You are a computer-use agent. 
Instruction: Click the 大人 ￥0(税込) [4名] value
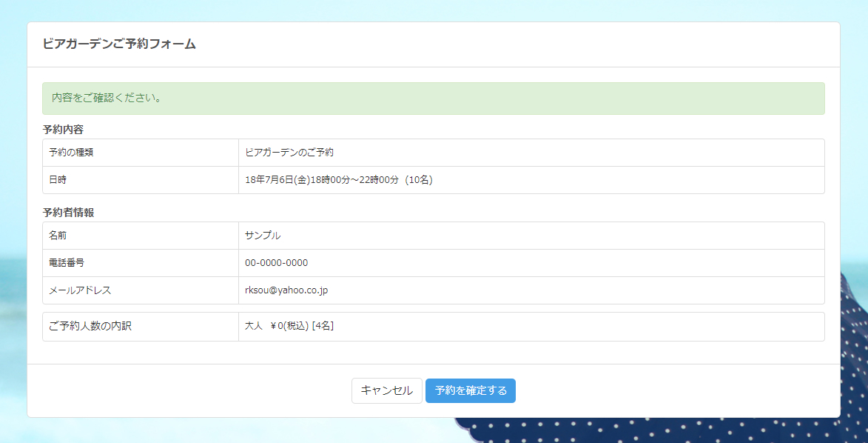pyautogui.click(x=289, y=326)
